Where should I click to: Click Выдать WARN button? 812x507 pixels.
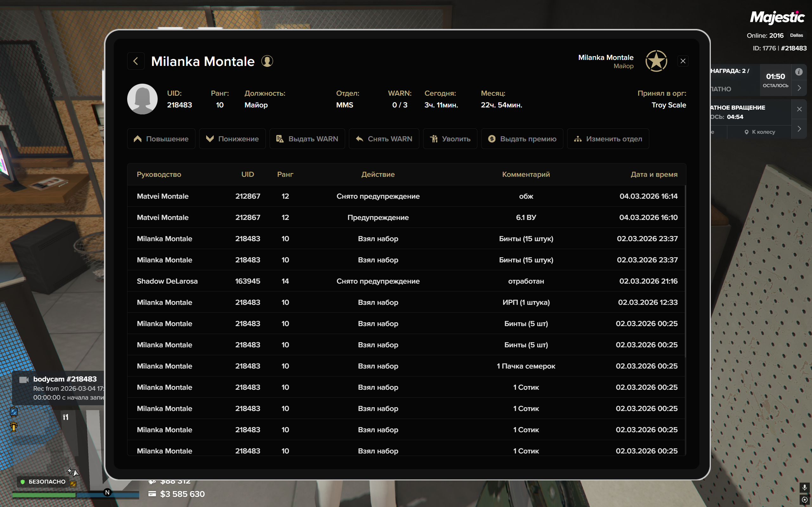point(307,139)
